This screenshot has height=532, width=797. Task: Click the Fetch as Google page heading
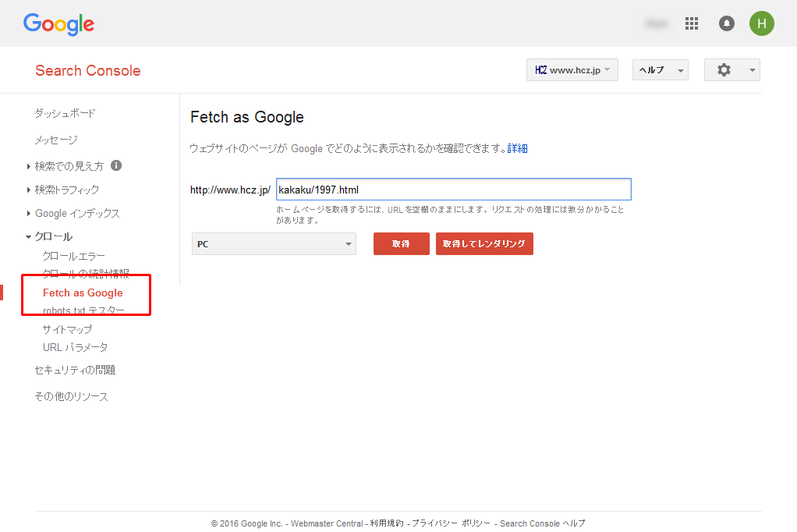coord(247,117)
